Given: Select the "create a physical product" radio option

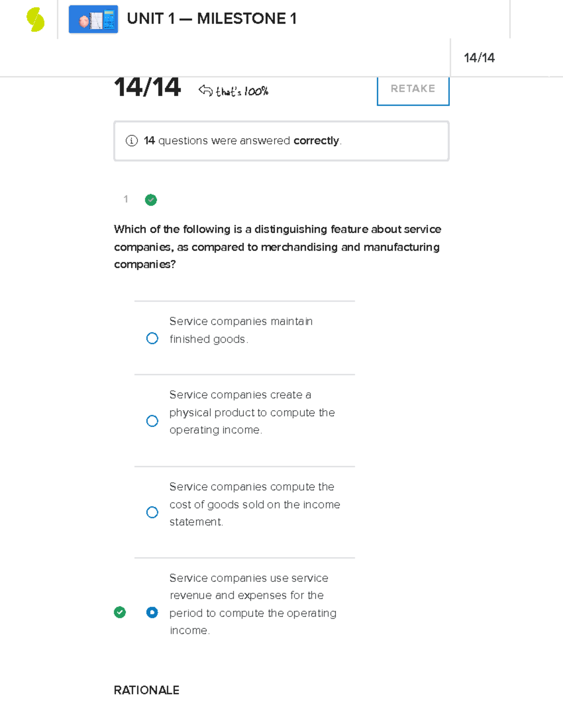Looking at the screenshot, I should 152,421.
